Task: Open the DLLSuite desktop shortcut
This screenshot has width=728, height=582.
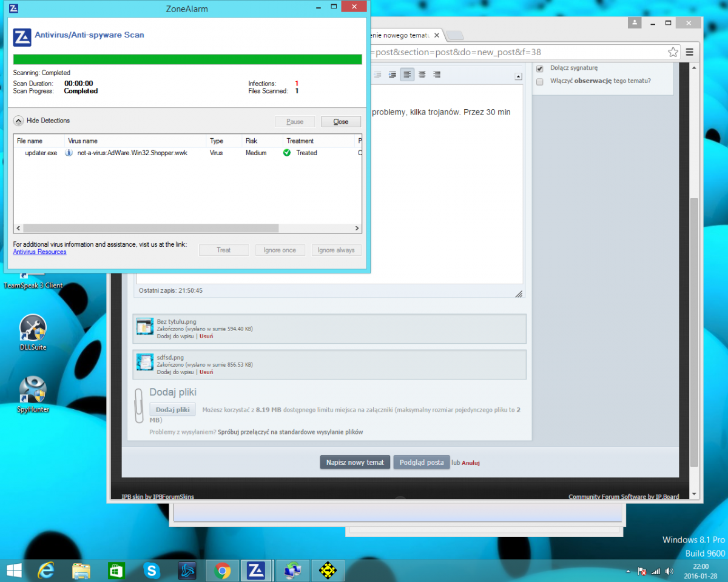Action: (x=33, y=332)
